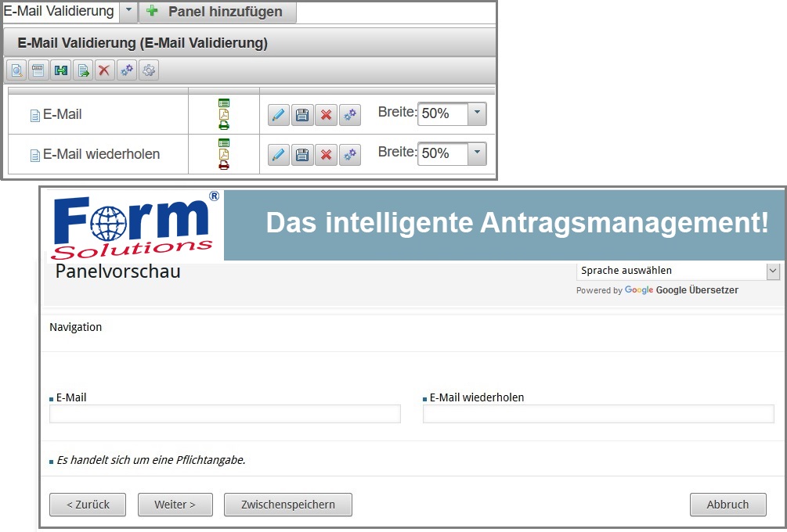Expand the E-Mail Validierung panel selector
787x532 pixels.
click(128, 12)
